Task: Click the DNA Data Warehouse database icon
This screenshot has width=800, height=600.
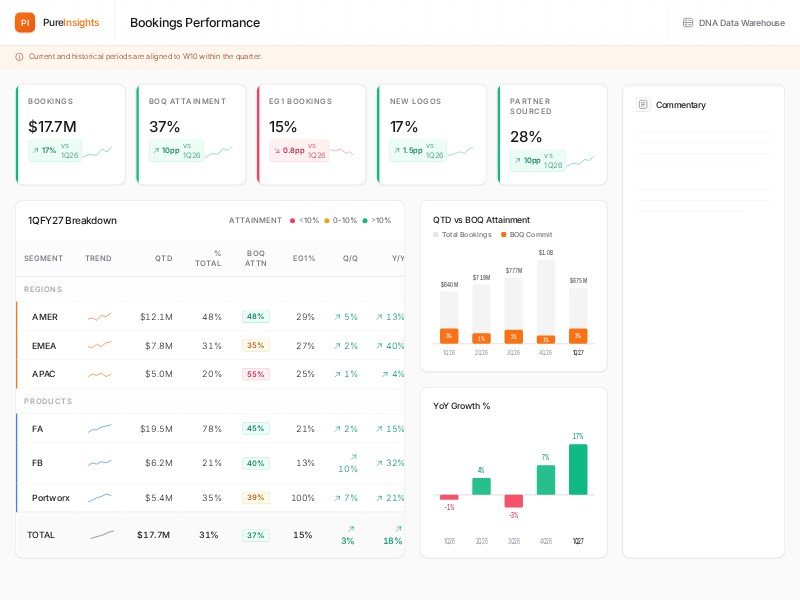Action: tap(688, 23)
